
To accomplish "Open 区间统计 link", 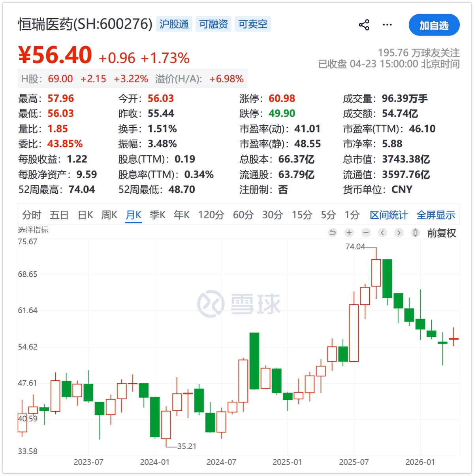I will click(x=389, y=215).
